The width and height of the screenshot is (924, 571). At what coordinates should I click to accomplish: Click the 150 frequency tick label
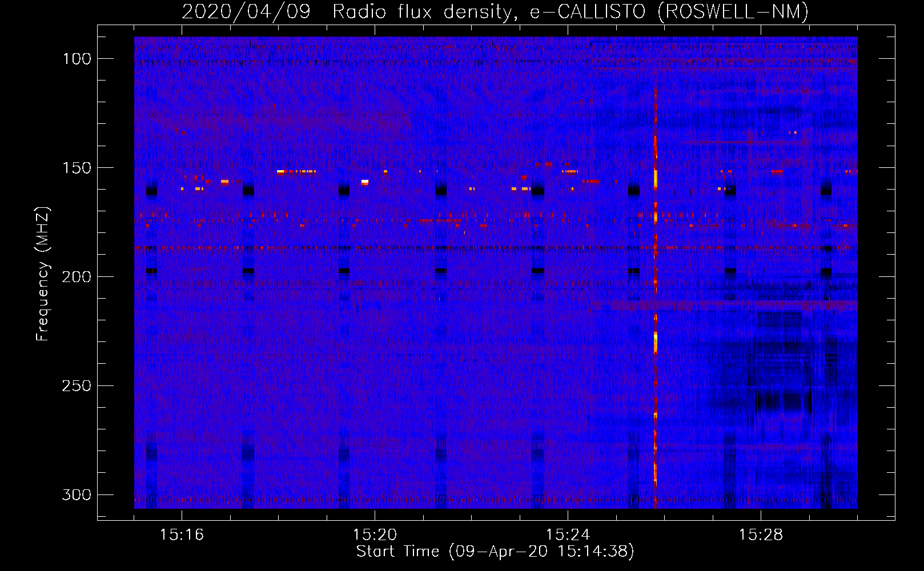(x=77, y=168)
